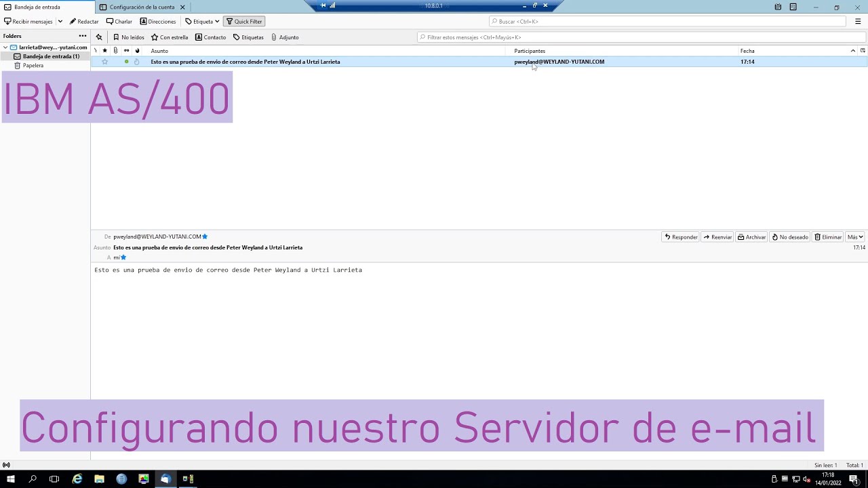The image size is (868, 488).
Task: Click the thread column header icon
Action: coord(96,51)
